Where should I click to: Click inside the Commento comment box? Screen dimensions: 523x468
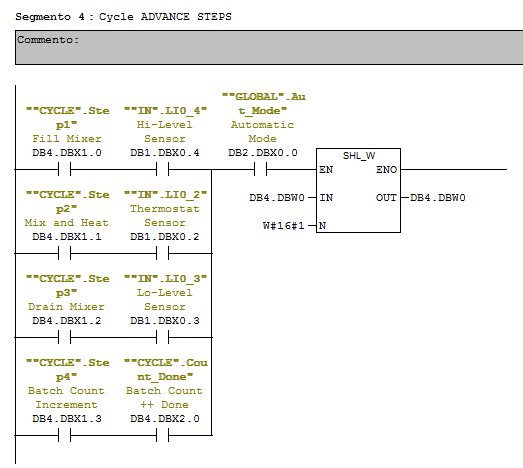269,47
